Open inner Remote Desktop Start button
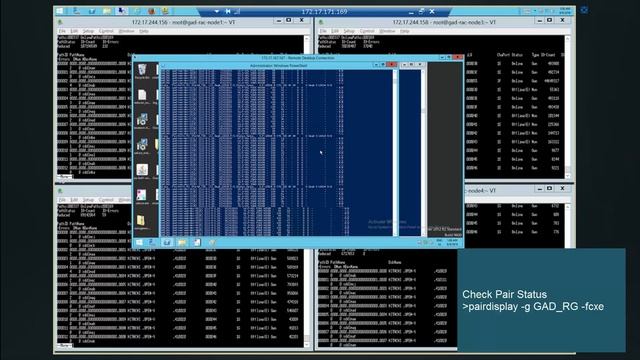The height and width of the screenshot is (360, 640). 139,242
